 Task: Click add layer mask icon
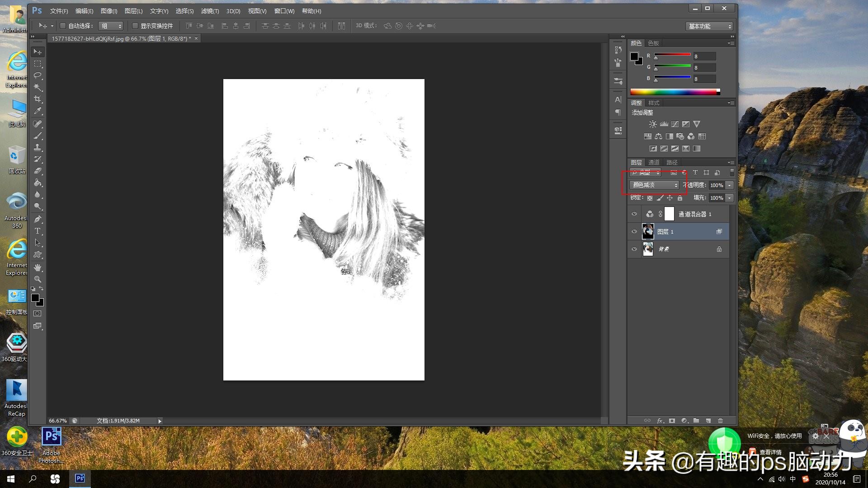coord(672,421)
